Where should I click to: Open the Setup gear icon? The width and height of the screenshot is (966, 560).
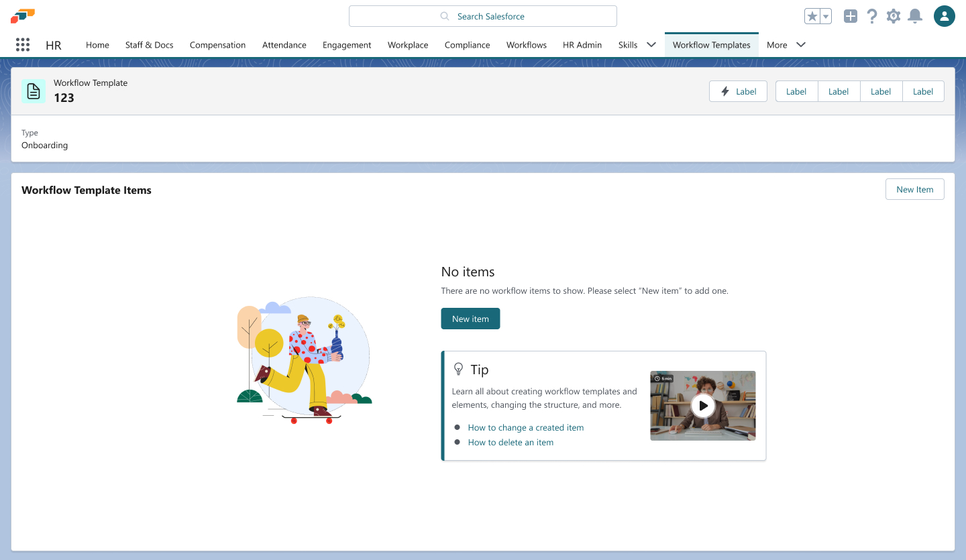(x=894, y=17)
